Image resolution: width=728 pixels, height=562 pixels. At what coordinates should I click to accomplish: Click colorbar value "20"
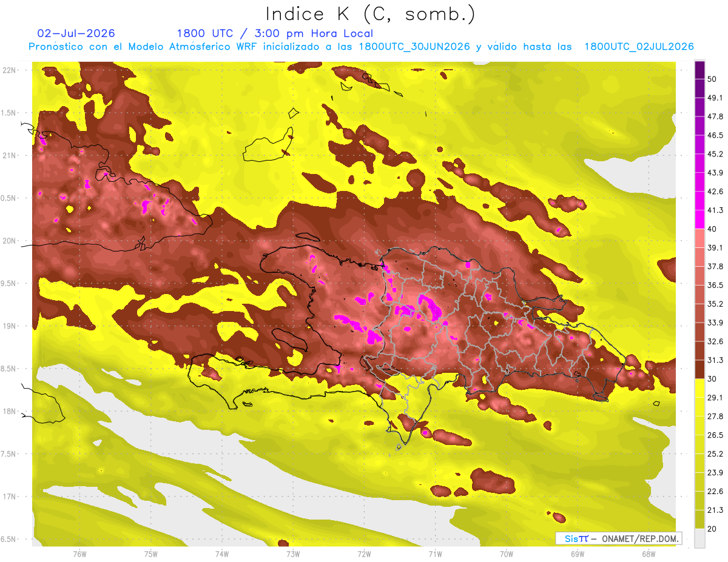pyautogui.click(x=713, y=529)
